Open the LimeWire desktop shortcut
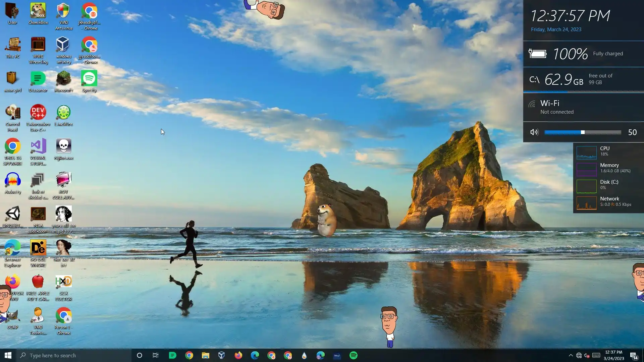Viewport: 644px width, 362px height. click(x=63, y=113)
